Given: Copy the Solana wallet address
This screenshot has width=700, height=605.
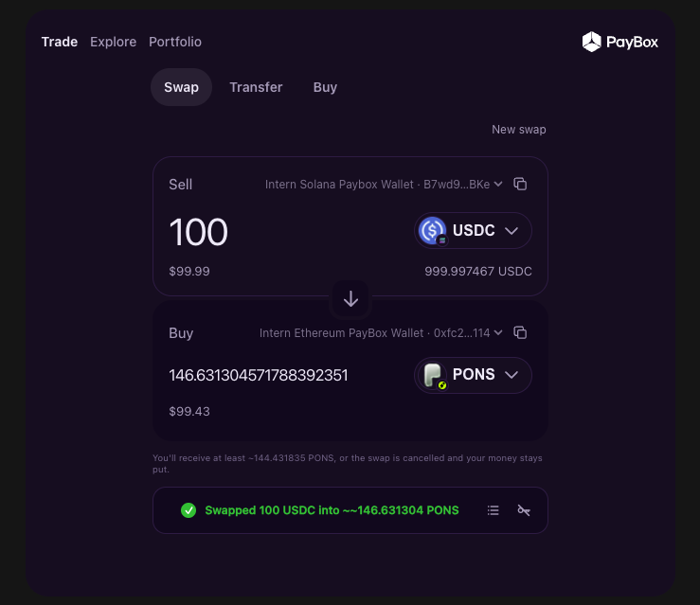Looking at the screenshot, I should click(520, 184).
